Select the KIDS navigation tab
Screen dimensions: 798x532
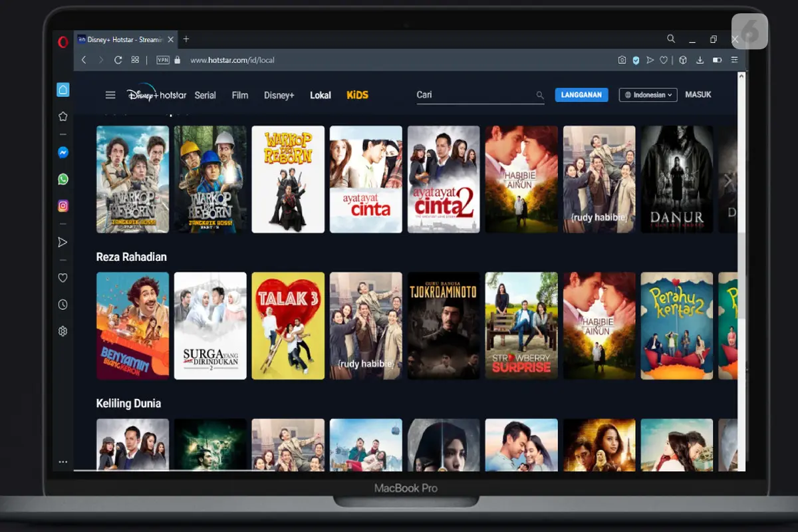point(357,95)
